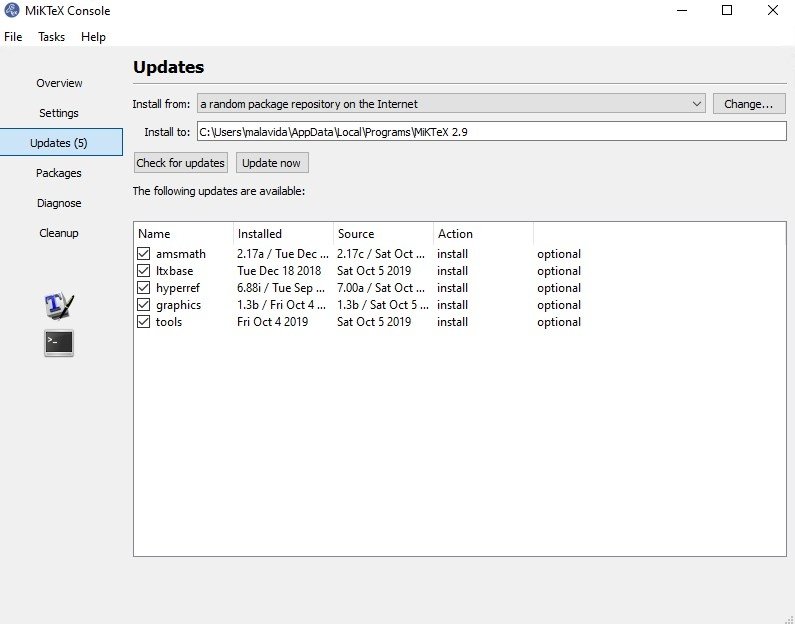The width and height of the screenshot is (795, 624).
Task: Click installed date Fri Oct 4 2019
Action: [x=272, y=322]
